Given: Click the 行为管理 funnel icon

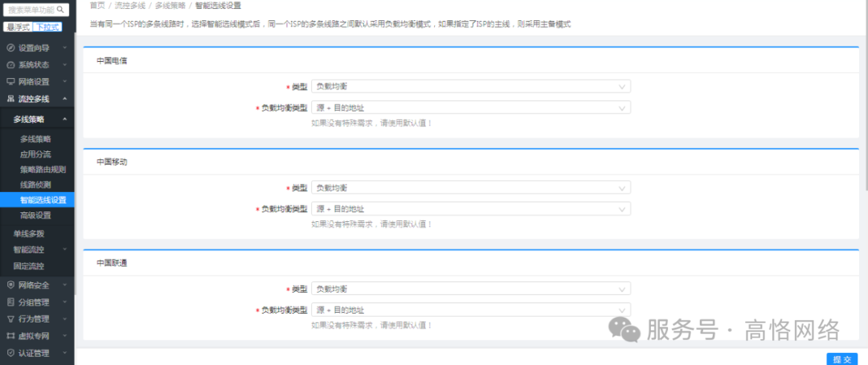Looking at the screenshot, I should (10, 319).
